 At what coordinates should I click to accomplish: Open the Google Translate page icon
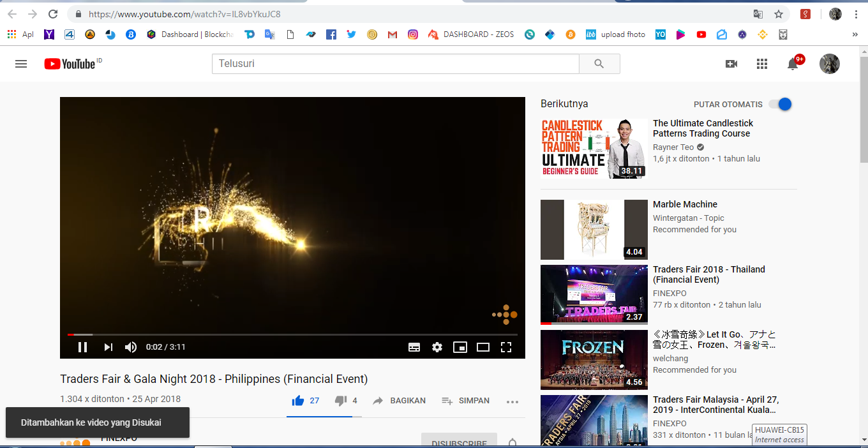point(758,14)
